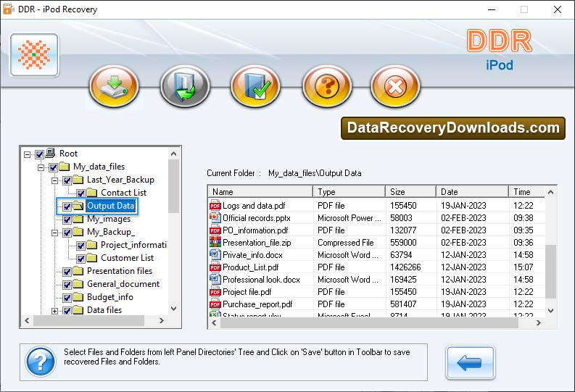Collapse the Root tree node
The width and height of the screenshot is (575, 392).
click(27, 154)
